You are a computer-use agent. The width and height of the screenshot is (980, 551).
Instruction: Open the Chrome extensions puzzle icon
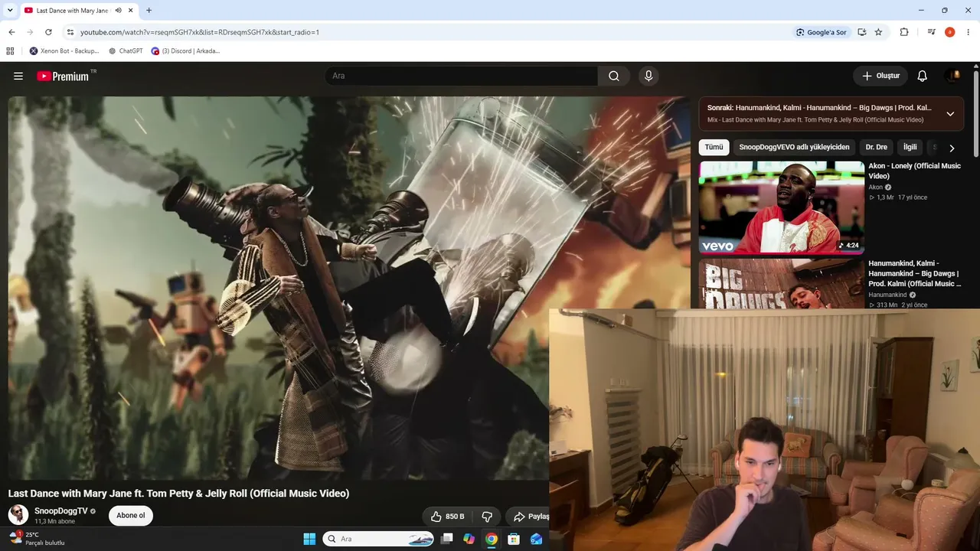[904, 32]
